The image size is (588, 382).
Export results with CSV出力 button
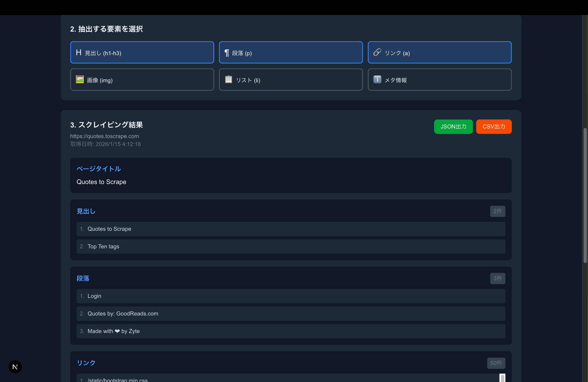coord(494,127)
